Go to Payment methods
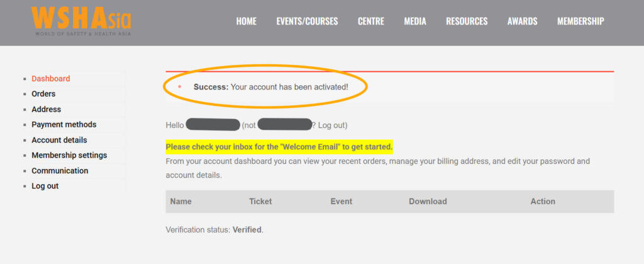The height and width of the screenshot is (264, 644). pos(64,125)
